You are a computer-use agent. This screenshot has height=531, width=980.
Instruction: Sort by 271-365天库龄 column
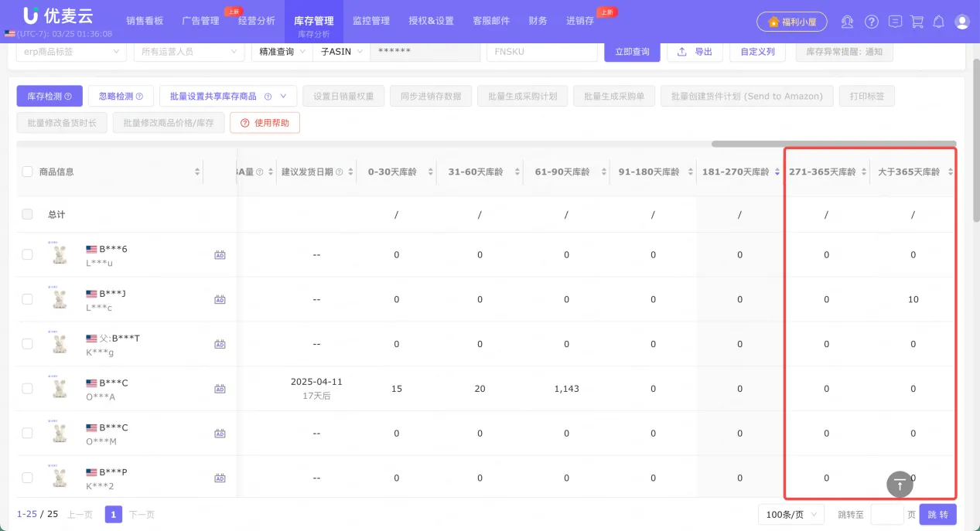click(x=863, y=172)
